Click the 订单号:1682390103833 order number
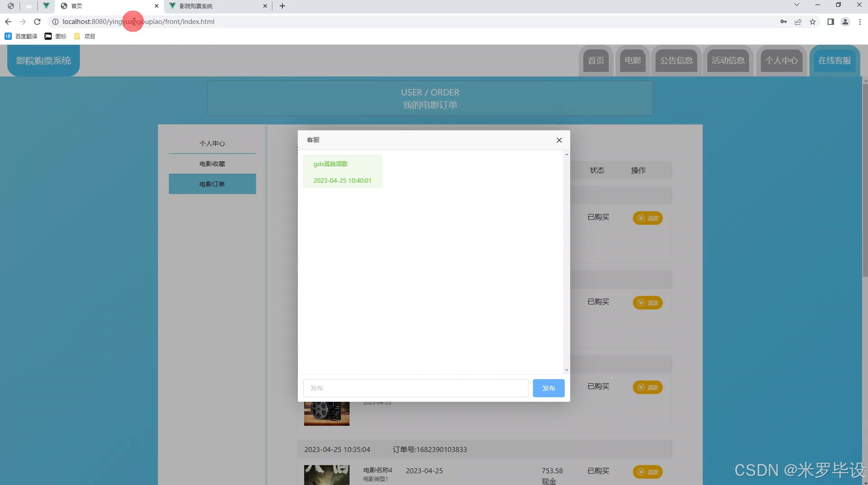Viewport: 868px width, 485px height. 429,449
